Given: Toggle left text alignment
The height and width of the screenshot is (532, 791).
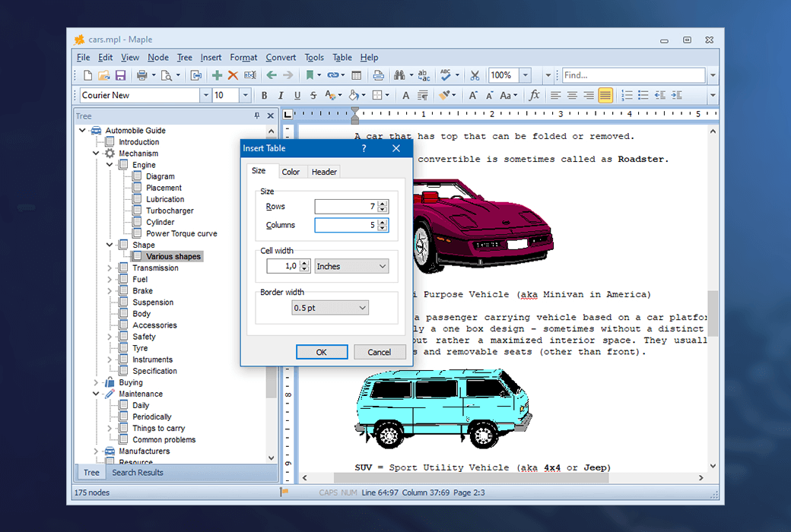Looking at the screenshot, I should point(555,95).
